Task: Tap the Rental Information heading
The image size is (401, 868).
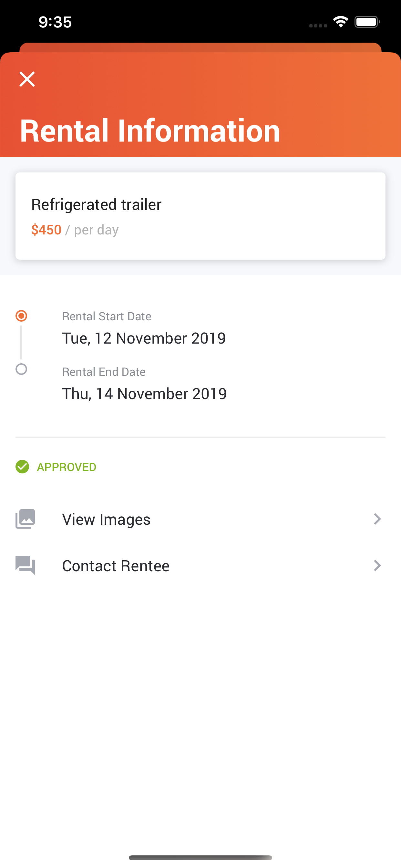Action: (x=150, y=131)
